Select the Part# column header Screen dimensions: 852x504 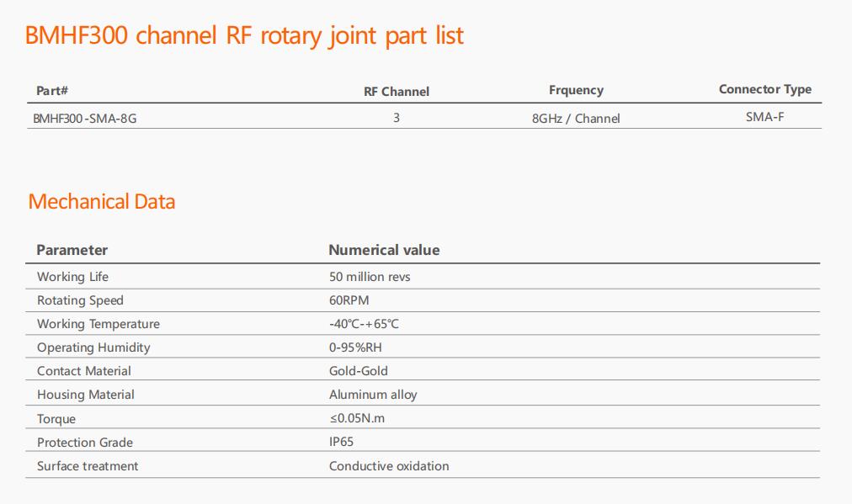[x=52, y=91]
